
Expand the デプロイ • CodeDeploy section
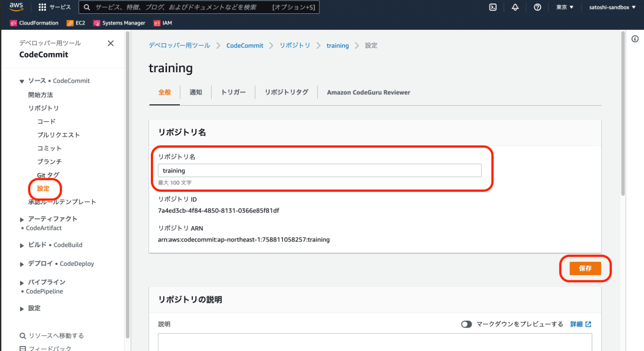coord(22,265)
